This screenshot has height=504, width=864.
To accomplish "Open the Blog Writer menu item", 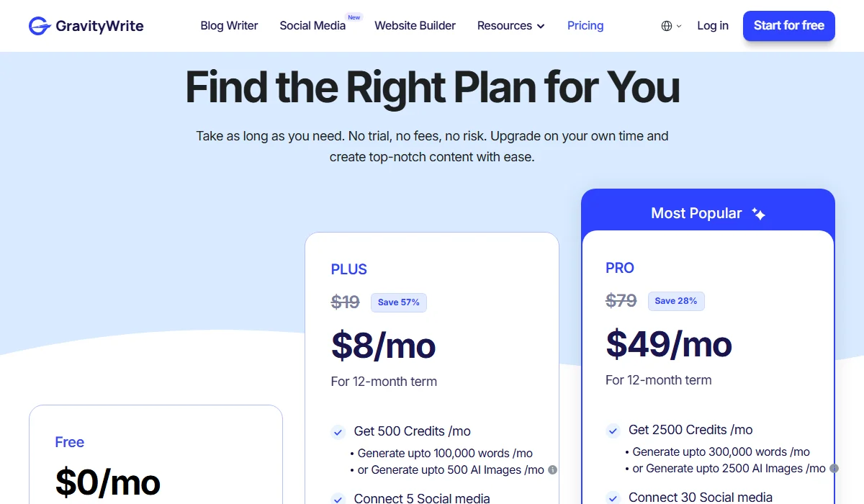I will [229, 25].
